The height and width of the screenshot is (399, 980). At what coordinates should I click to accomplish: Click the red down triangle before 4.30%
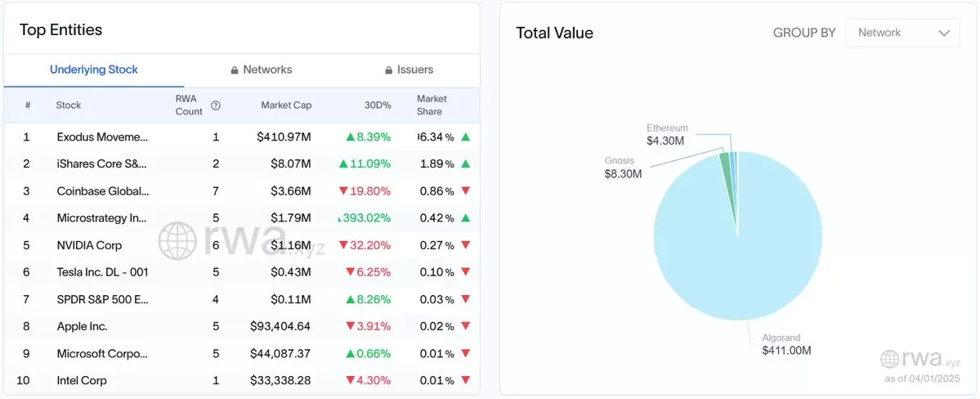351,380
